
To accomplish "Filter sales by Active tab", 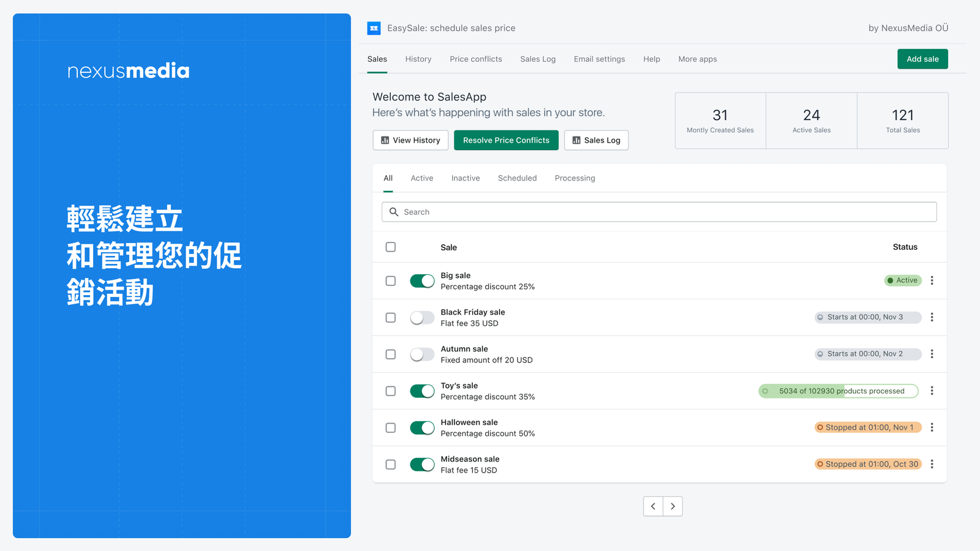I will [x=422, y=178].
